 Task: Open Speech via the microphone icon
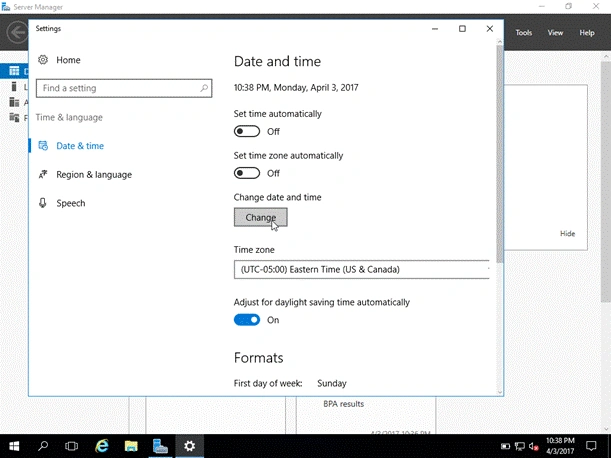click(x=42, y=203)
